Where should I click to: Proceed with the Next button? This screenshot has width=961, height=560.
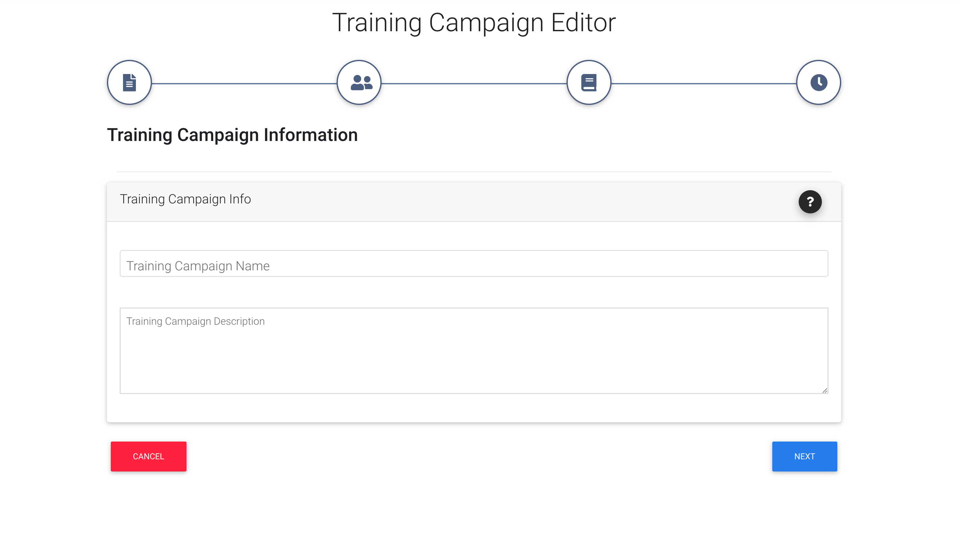[805, 457]
